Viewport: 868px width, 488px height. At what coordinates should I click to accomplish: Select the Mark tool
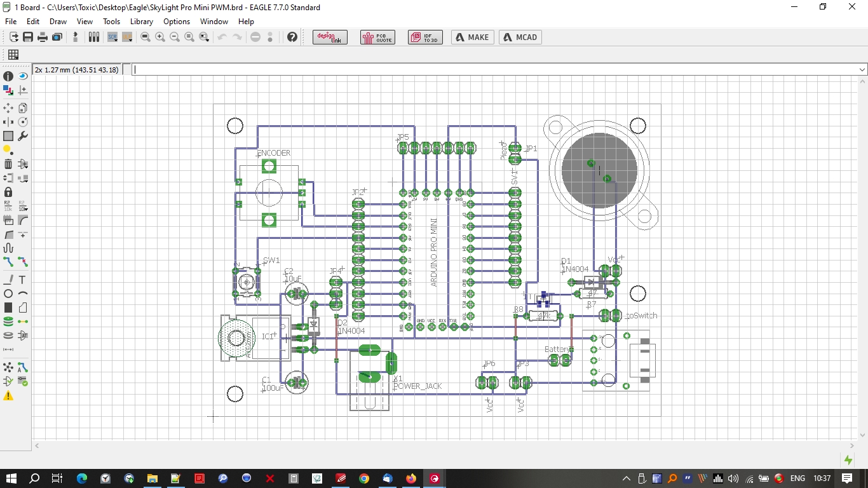(x=23, y=90)
